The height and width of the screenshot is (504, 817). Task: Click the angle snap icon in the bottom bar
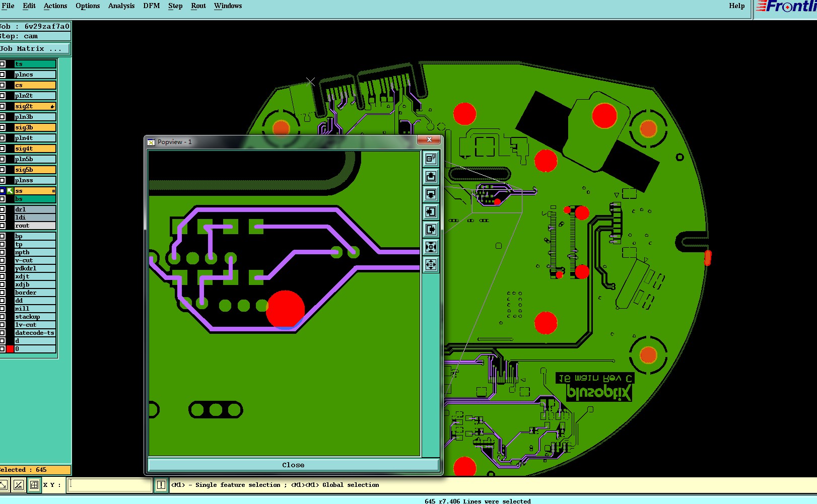[x=19, y=485]
